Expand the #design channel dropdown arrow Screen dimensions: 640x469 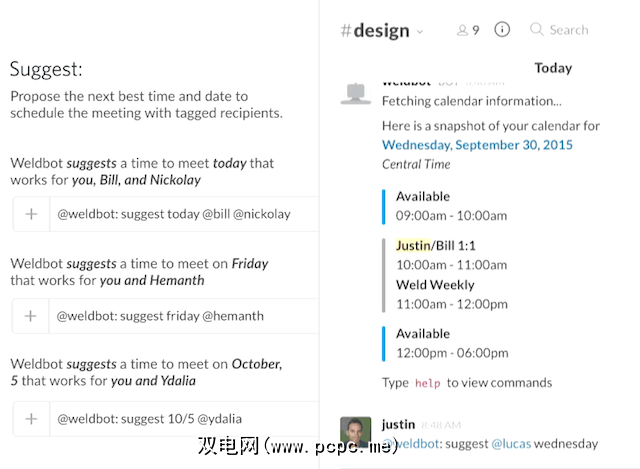[420, 32]
